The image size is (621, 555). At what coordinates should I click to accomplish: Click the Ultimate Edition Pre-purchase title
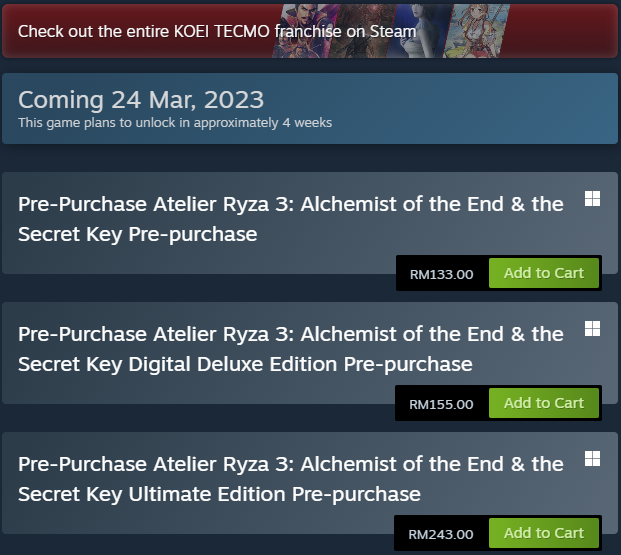(290, 479)
